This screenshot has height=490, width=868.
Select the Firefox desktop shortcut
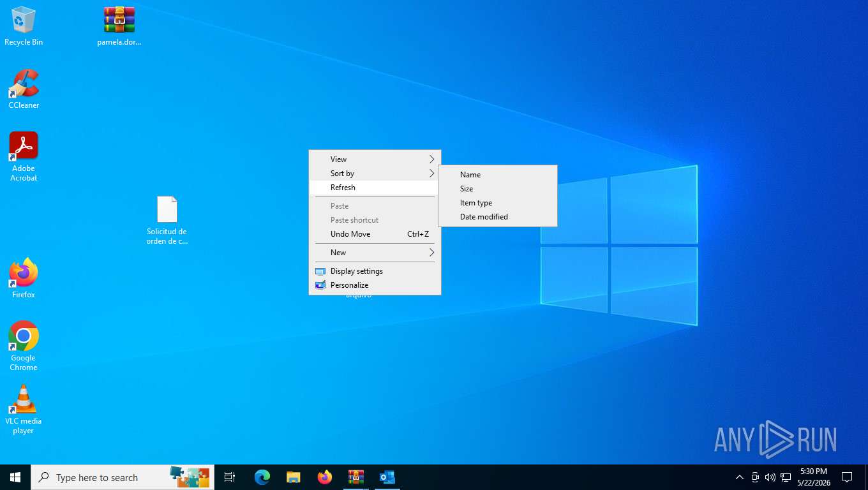[24, 279]
